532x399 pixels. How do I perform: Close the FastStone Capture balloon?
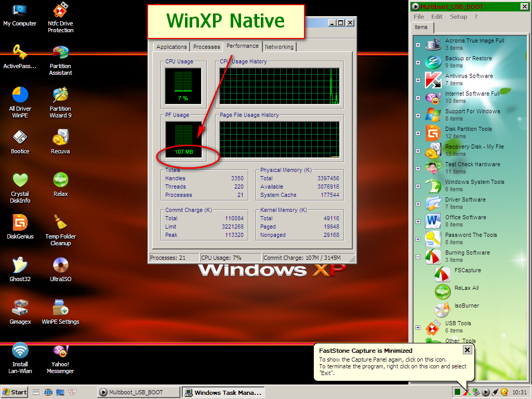pyautogui.click(x=467, y=350)
